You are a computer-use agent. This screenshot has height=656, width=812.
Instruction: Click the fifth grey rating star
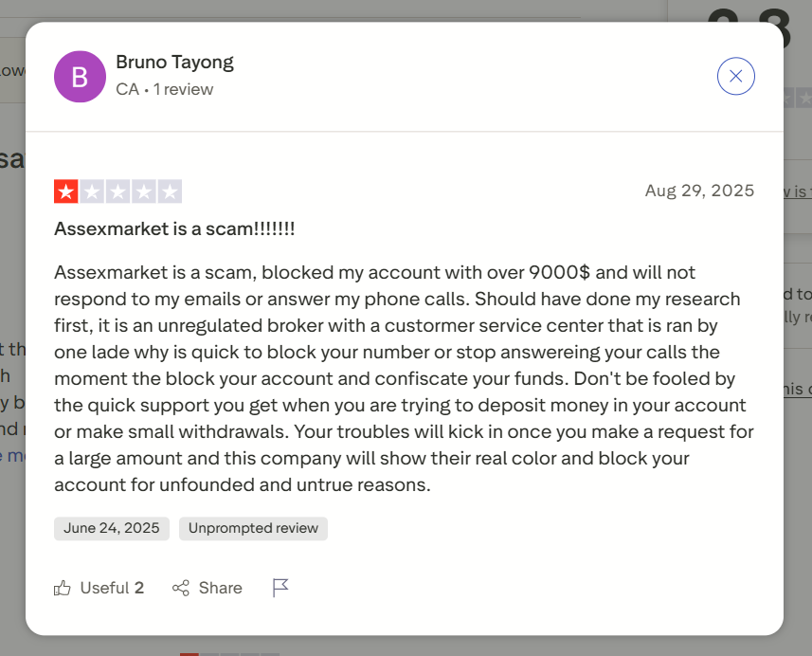(x=170, y=191)
